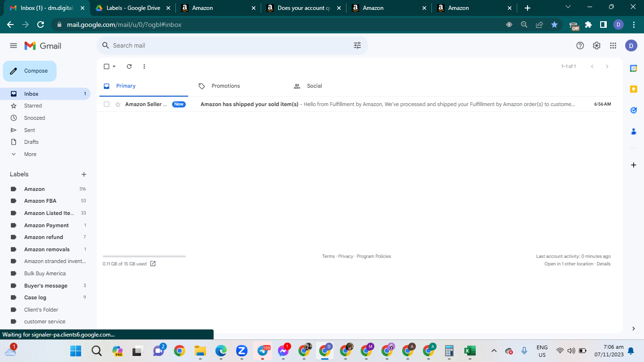Screen dimensions: 644x362
Task: Open Gmail Settings gear
Action: click(x=597, y=46)
